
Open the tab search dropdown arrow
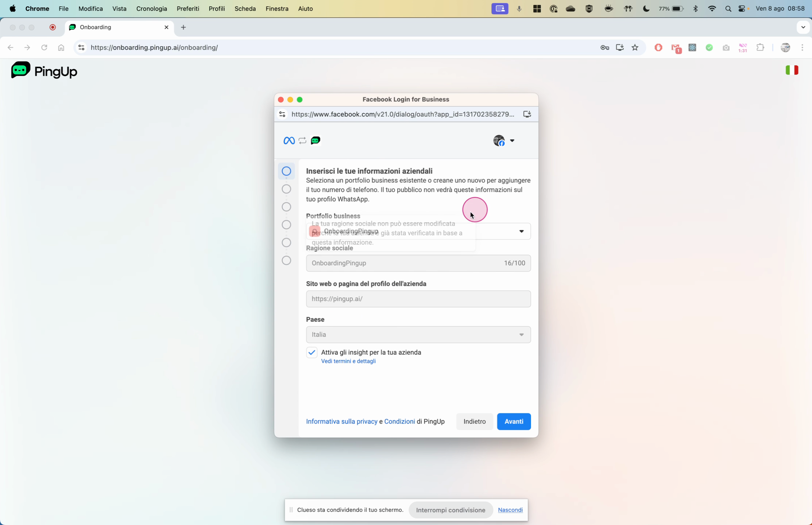point(803,27)
